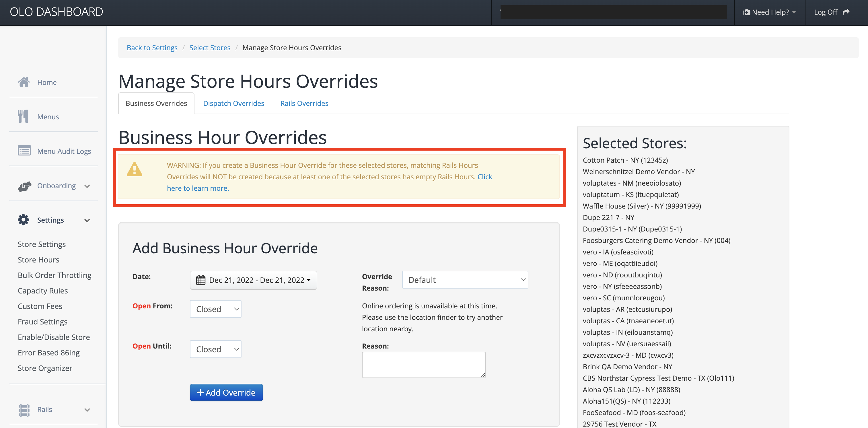The width and height of the screenshot is (868, 428).
Task: Open Custom Fees submenu item
Action: point(40,306)
